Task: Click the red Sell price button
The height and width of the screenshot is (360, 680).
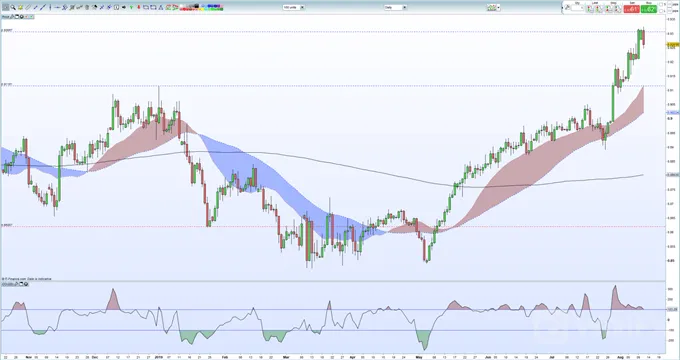Action: tap(632, 9)
